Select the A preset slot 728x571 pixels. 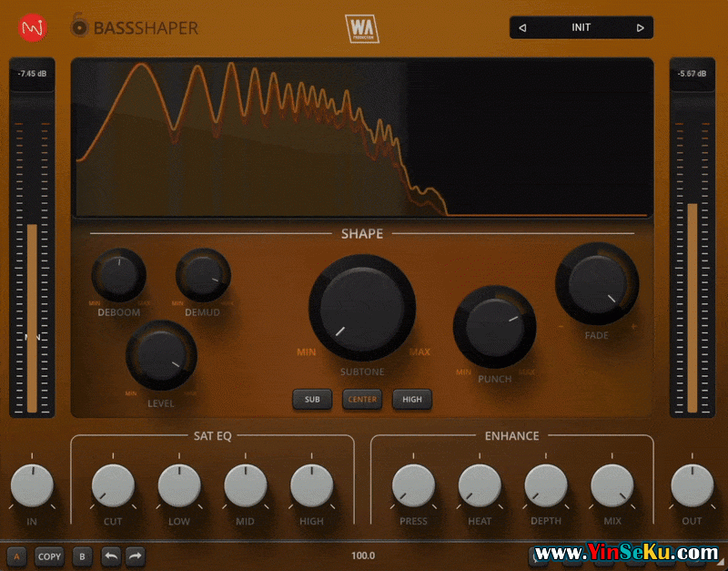coord(16,556)
